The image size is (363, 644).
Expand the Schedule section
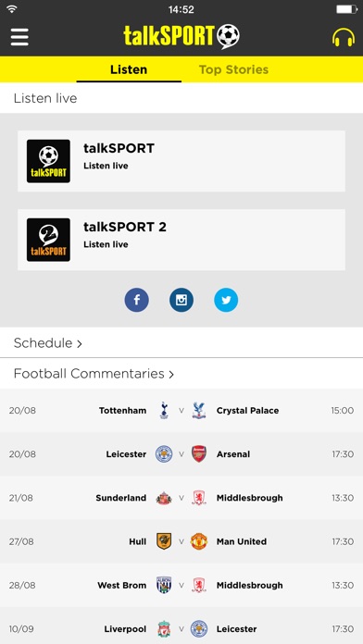[x=181, y=342]
